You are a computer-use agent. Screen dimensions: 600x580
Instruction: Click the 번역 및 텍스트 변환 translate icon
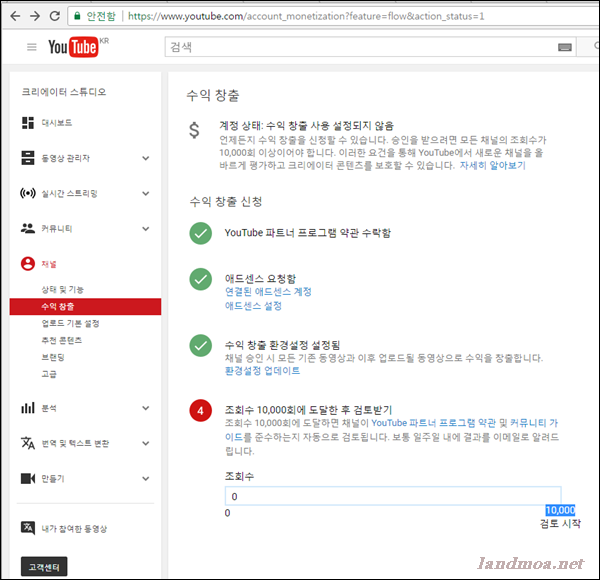pyautogui.click(x=28, y=443)
